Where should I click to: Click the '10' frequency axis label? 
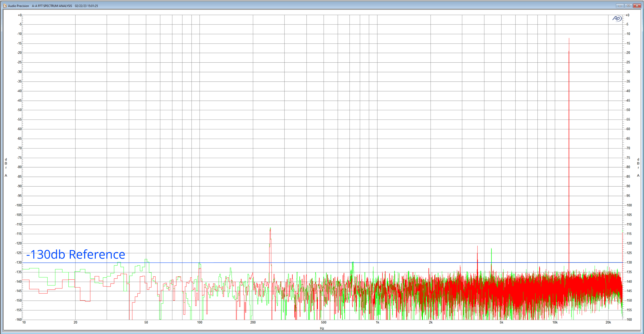(24, 322)
